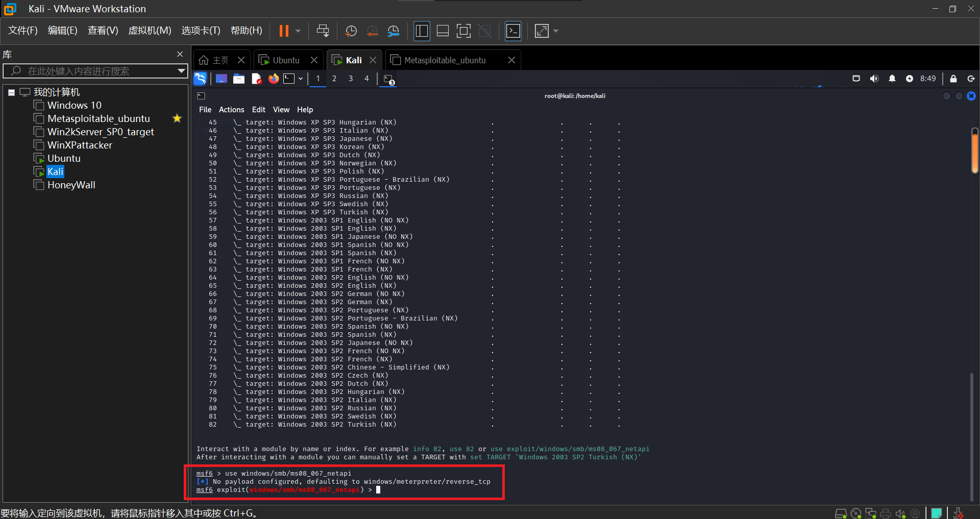Image resolution: width=980 pixels, height=519 pixels.
Task: Open the terminal View menu
Action: point(281,110)
